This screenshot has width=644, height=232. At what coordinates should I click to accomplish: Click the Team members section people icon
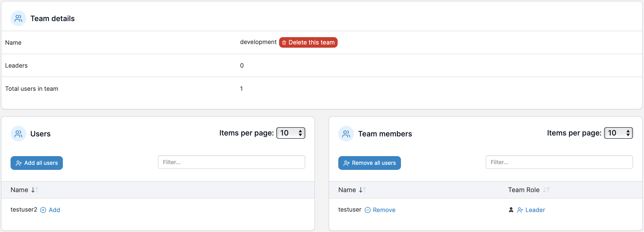coord(346,134)
